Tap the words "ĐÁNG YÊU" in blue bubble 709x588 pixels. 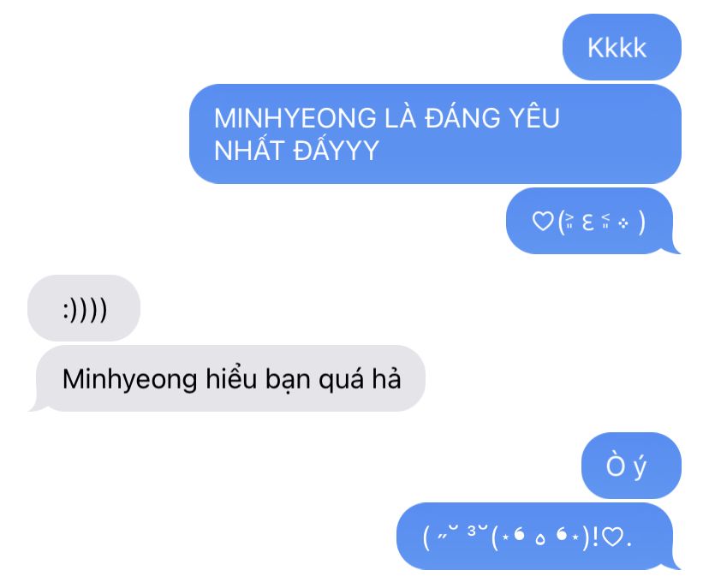[x=492, y=116]
